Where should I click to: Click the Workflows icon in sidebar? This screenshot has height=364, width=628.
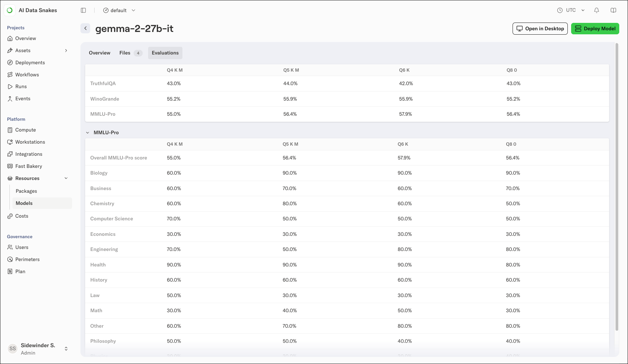pyautogui.click(x=10, y=75)
